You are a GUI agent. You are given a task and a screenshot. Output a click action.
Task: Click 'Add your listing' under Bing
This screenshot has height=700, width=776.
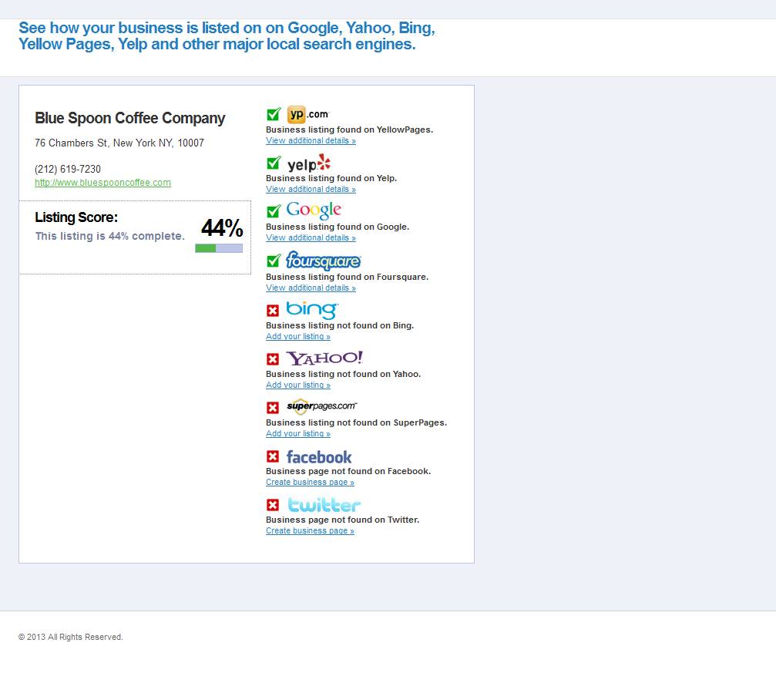pos(298,336)
